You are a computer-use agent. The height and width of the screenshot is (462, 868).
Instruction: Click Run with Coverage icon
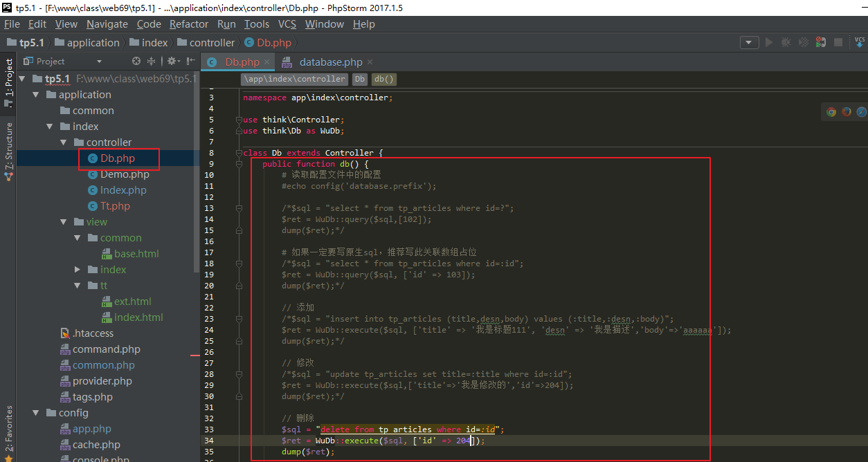[803, 42]
